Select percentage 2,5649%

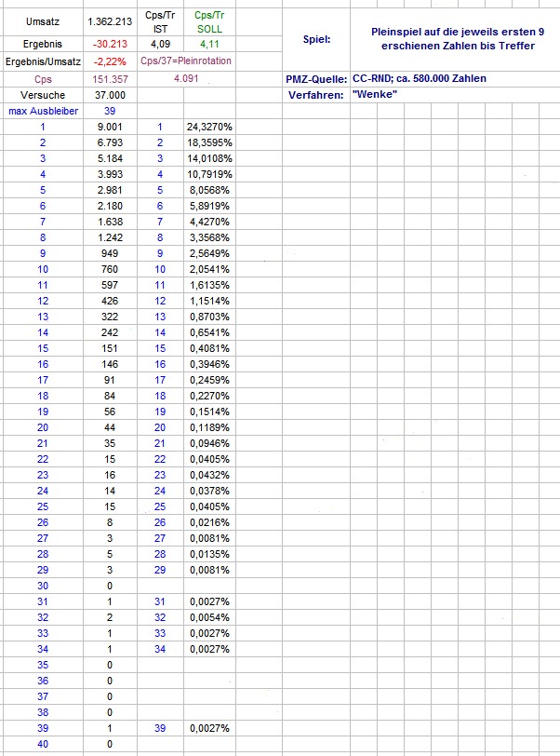209,253
